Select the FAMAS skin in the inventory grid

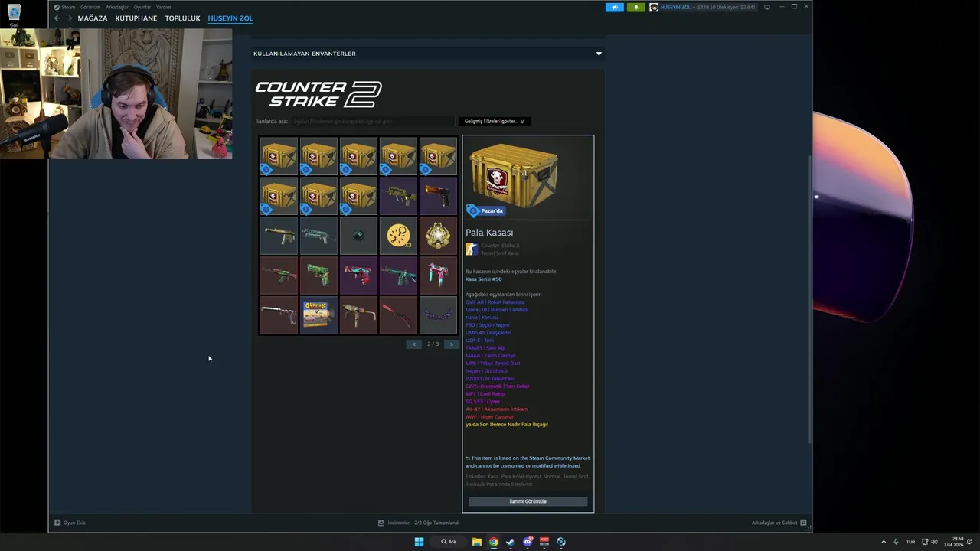(398, 196)
